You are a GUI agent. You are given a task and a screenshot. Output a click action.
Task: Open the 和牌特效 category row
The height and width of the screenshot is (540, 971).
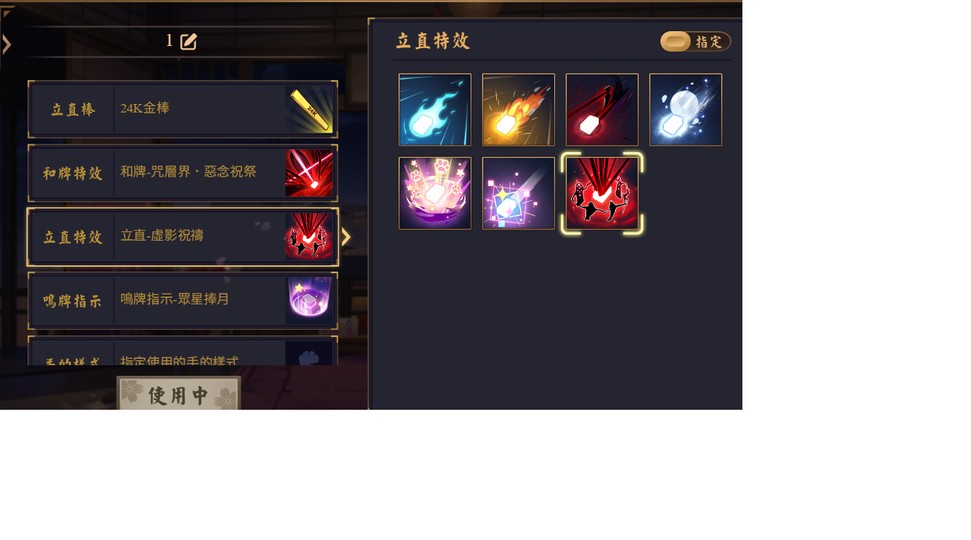pyautogui.click(x=183, y=173)
